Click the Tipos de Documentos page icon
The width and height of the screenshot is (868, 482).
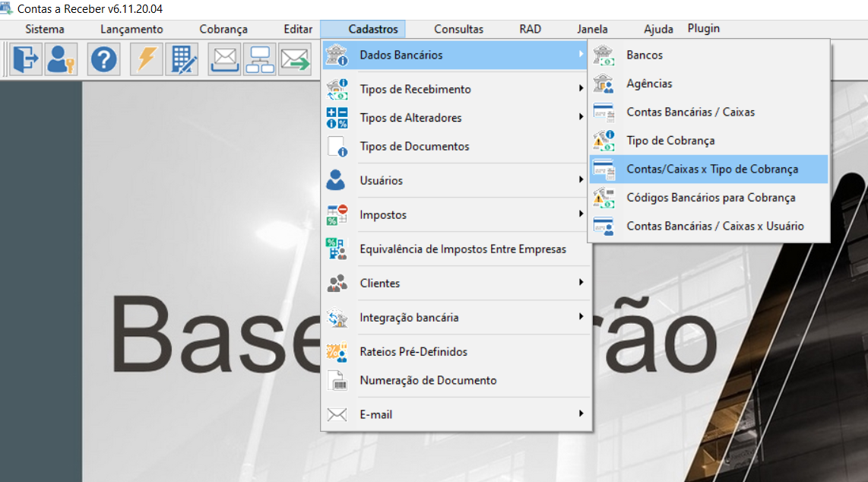tap(337, 147)
